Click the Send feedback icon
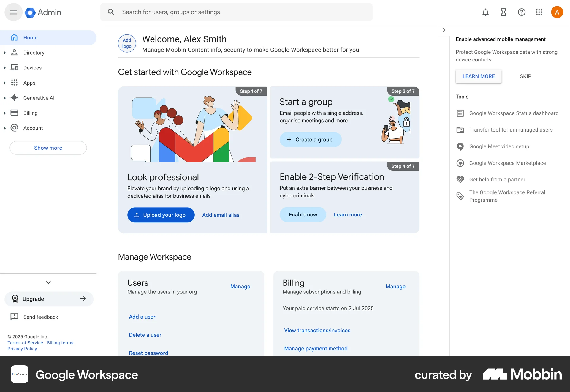 (14, 317)
